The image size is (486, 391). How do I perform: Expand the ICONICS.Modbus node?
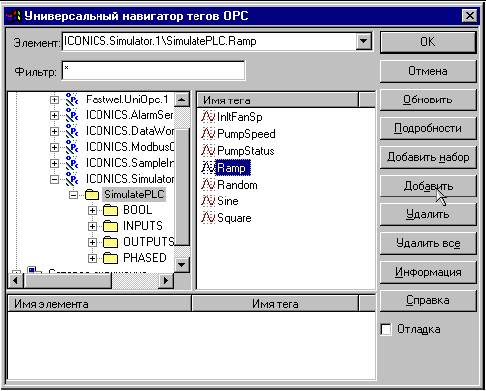pos(54,148)
